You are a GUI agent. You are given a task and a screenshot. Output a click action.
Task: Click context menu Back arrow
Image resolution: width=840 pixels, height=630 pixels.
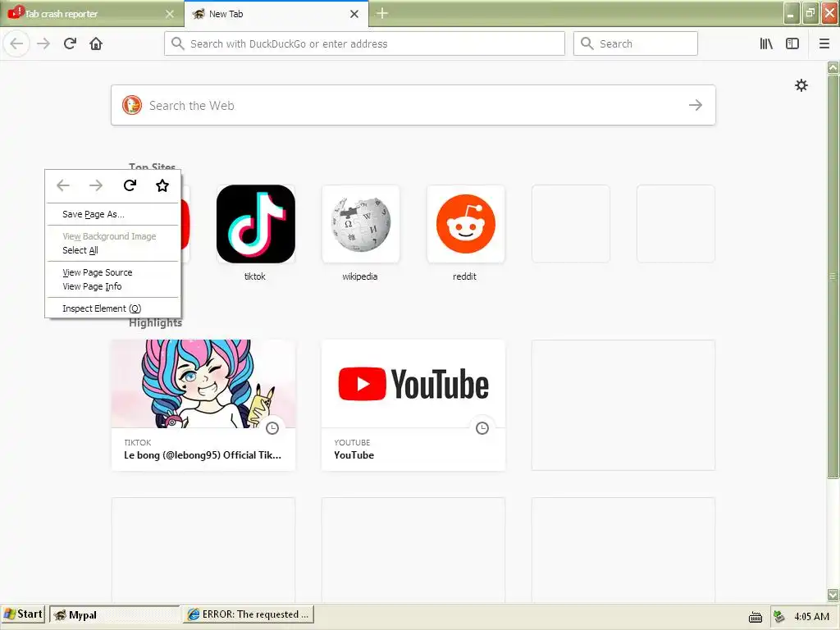click(x=63, y=185)
